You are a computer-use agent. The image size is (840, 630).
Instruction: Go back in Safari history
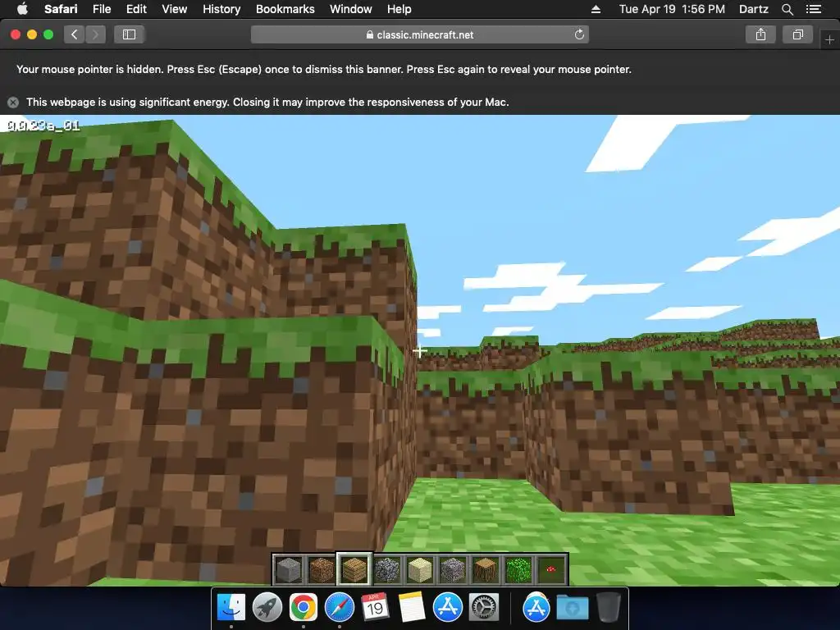(75, 34)
